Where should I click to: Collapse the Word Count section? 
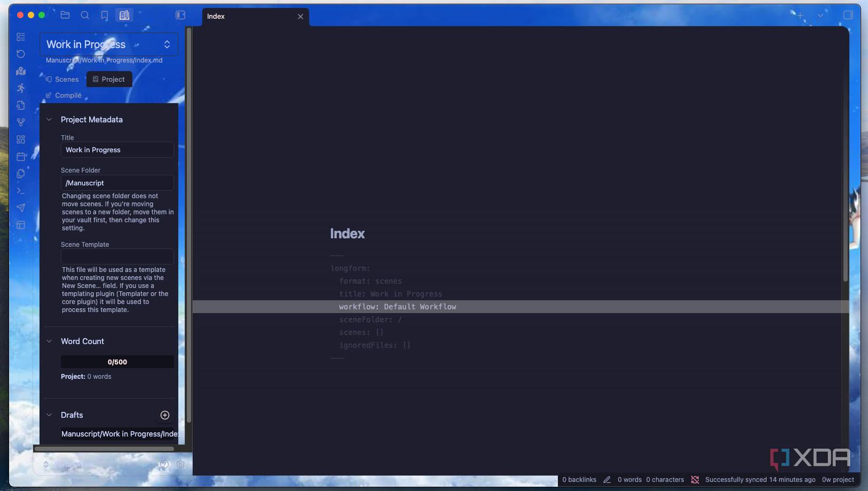[49, 341]
